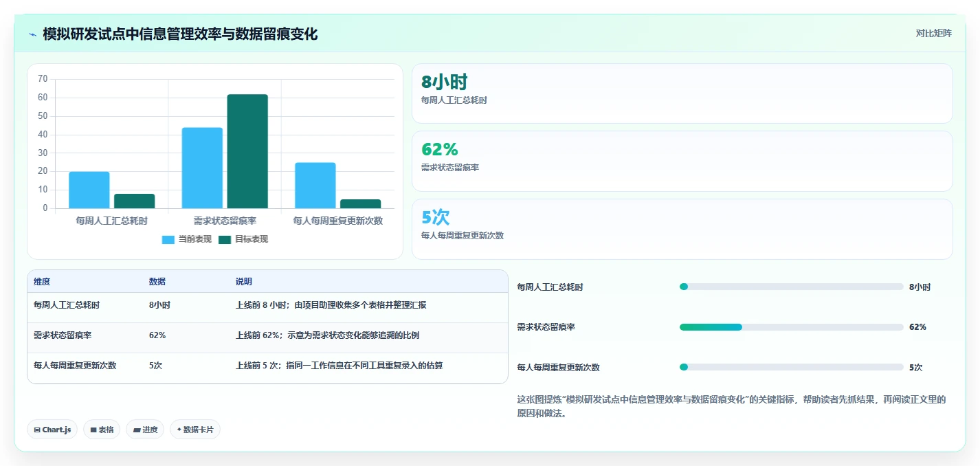
Task: Click the chart axis label 需求状态留痕率
Action: click(x=225, y=221)
